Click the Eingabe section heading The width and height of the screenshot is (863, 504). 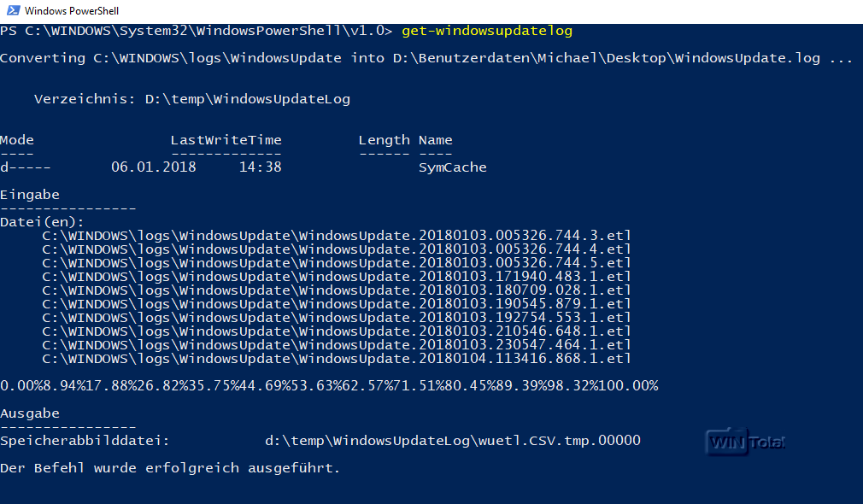(30, 195)
